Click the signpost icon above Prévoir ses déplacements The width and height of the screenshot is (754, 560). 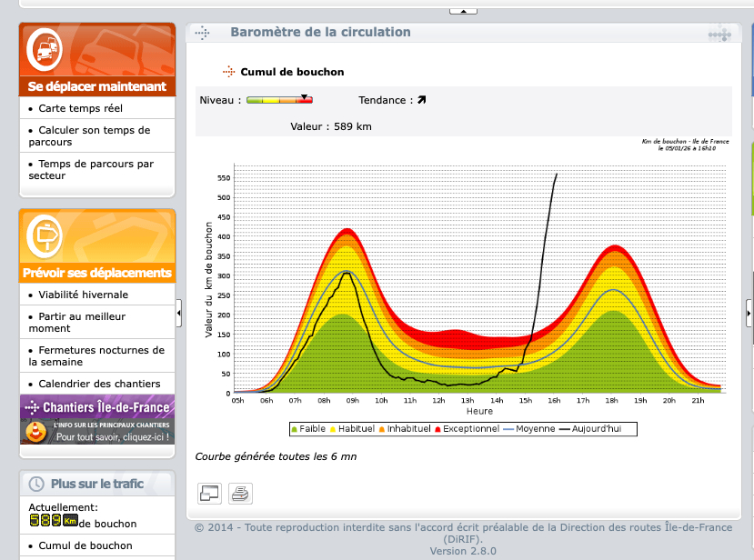[x=42, y=236]
